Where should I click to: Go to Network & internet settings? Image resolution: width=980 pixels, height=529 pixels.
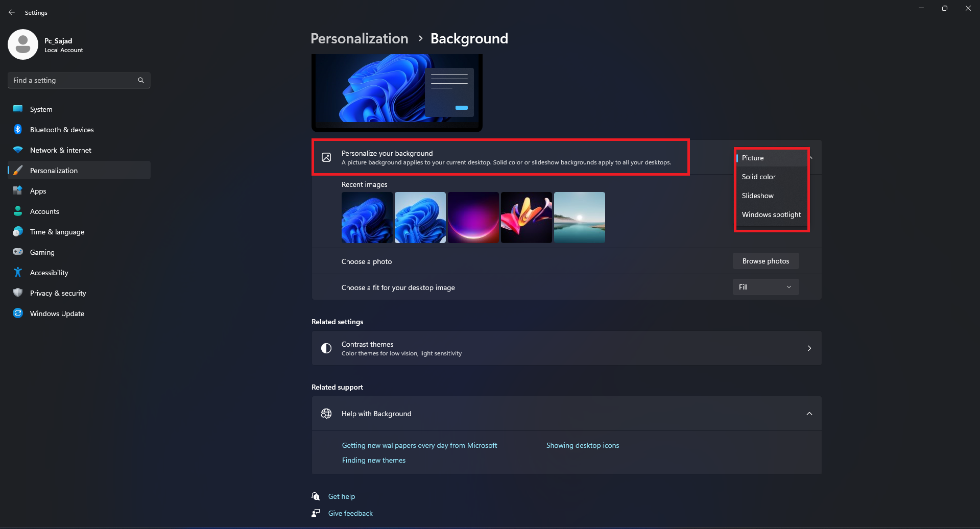click(x=79, y=150)
